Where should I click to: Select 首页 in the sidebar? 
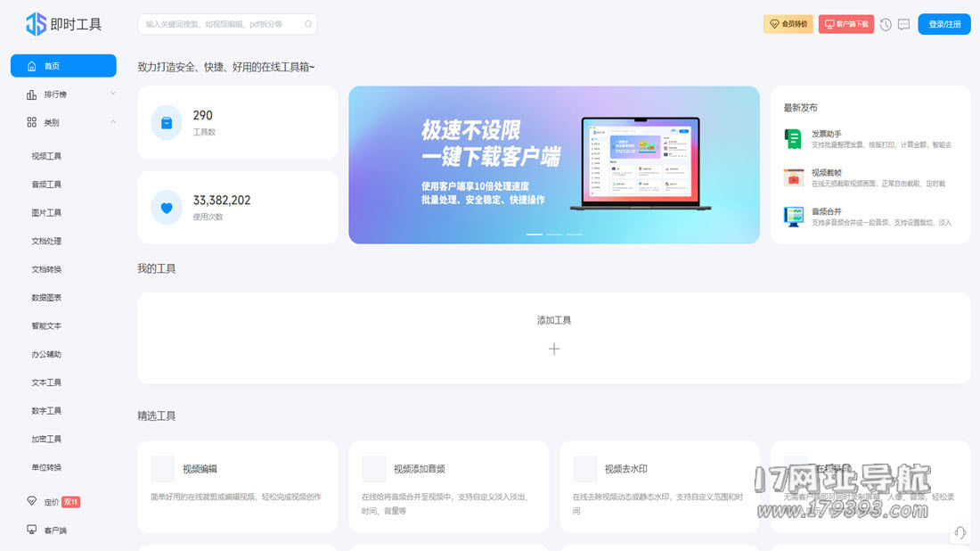pos(63,66)
